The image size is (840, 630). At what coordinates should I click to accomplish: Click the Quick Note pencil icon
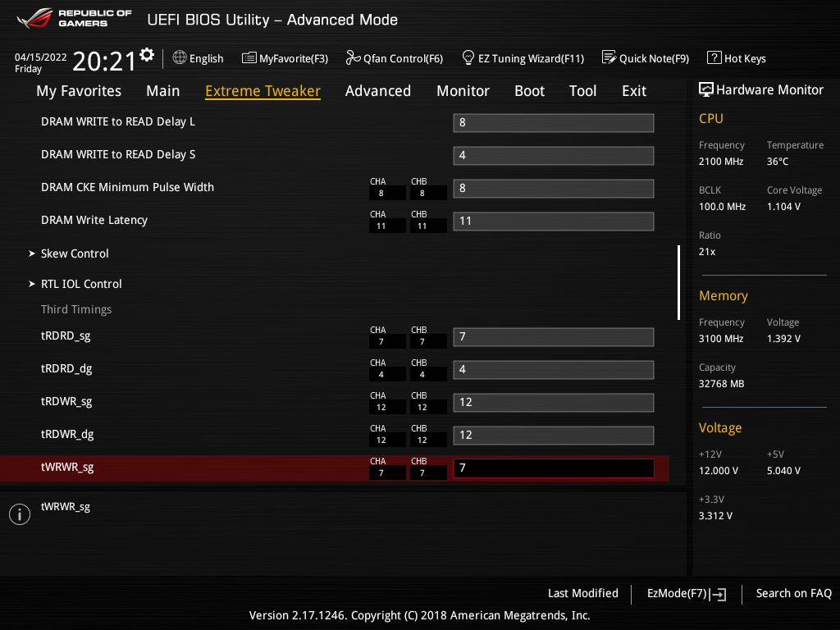(609, 57)
